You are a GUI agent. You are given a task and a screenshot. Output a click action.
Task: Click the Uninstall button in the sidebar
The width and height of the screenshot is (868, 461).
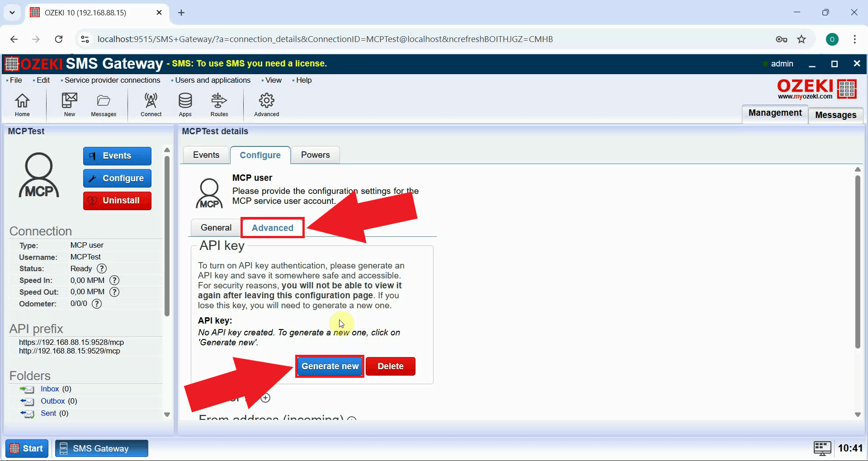pyautogui.click(x=117, y=200)
